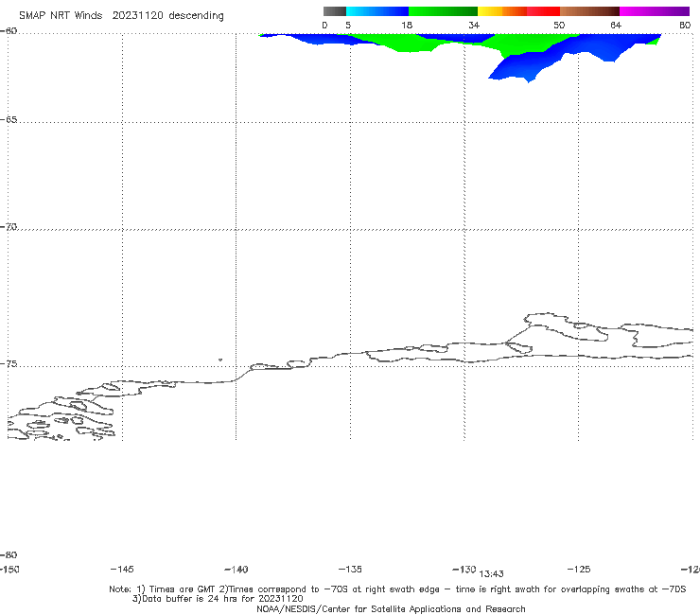The image size is (700, 615).
Task: Click the longitude label "-140"
Action: (x=236, y=570)
